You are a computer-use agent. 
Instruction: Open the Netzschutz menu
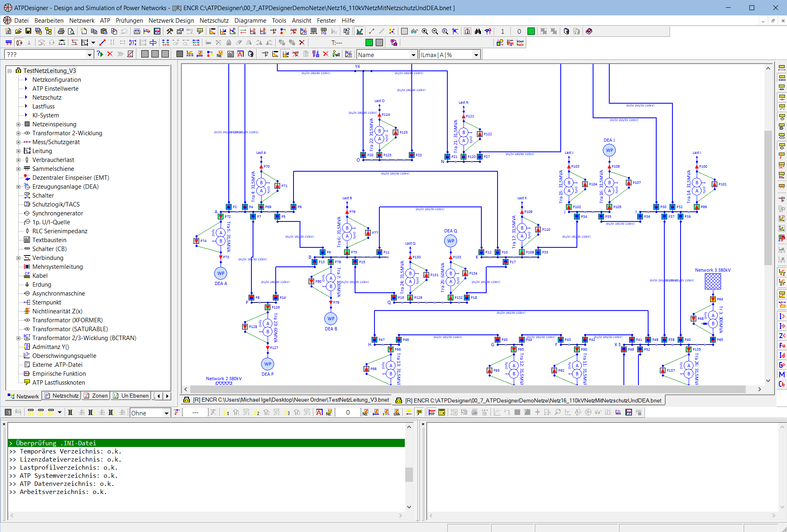point(214,20)
